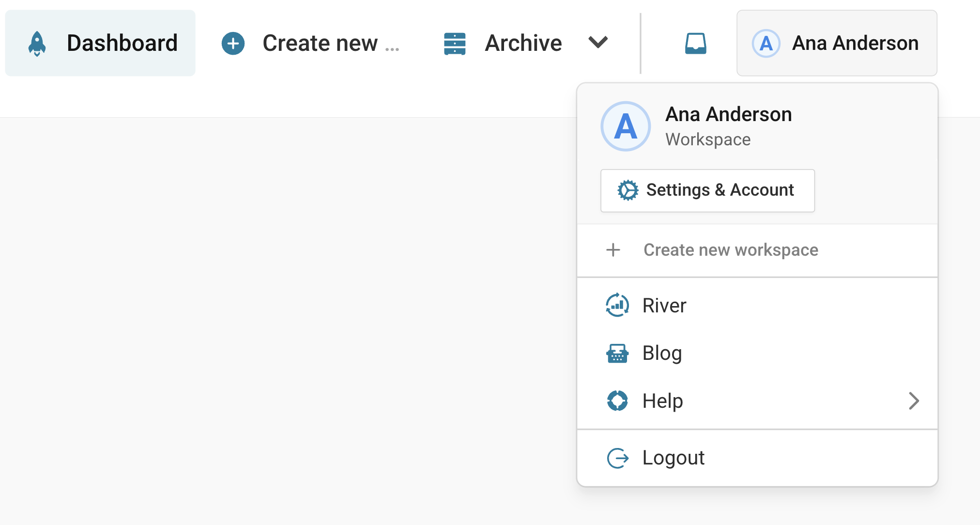Open the inbox tray icon
Image resolution: width=980 pixels, height=525 pixels.
pyautogui.click(x=695, y=44)
